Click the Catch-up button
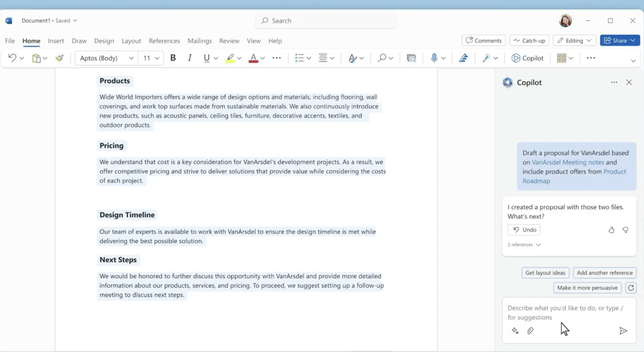 (529, 40)
